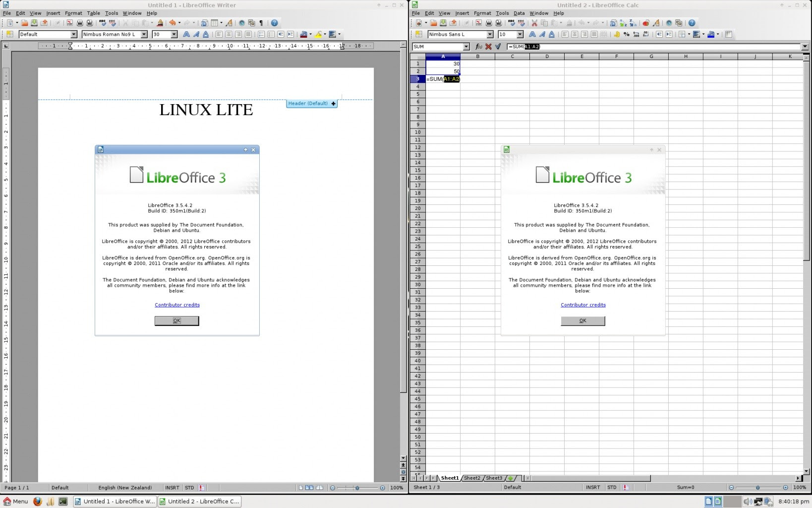Open the font color dropdown in Writer

click(311, 34)
